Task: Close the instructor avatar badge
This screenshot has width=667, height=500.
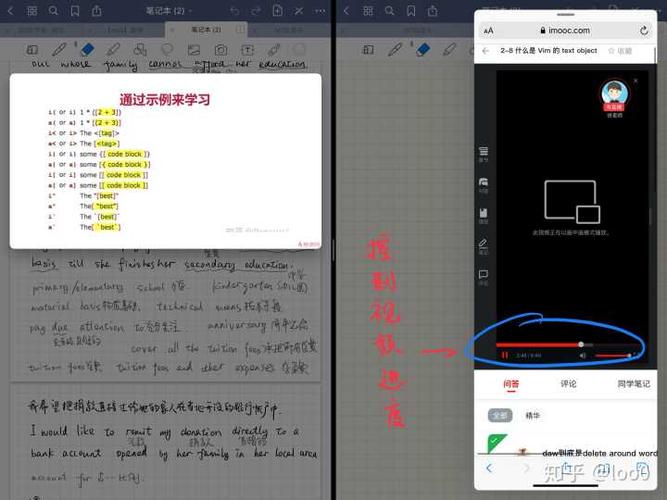Action: point(636,80)
